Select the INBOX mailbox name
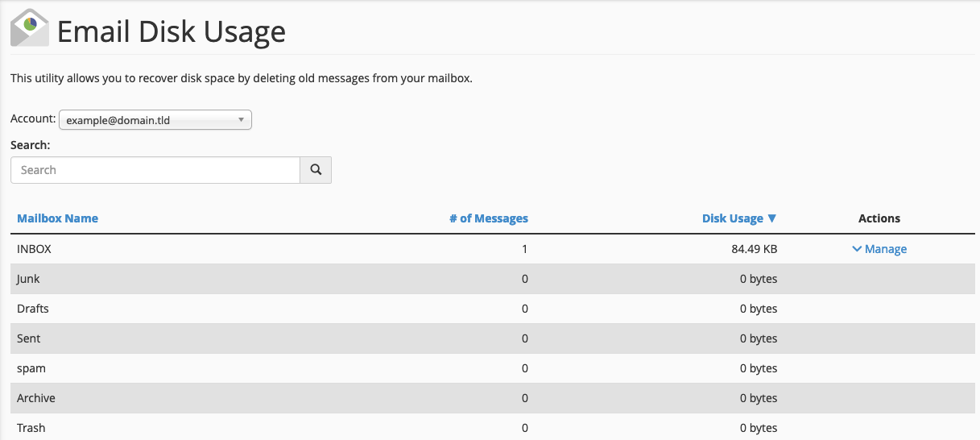 click(x=34, y=249)
